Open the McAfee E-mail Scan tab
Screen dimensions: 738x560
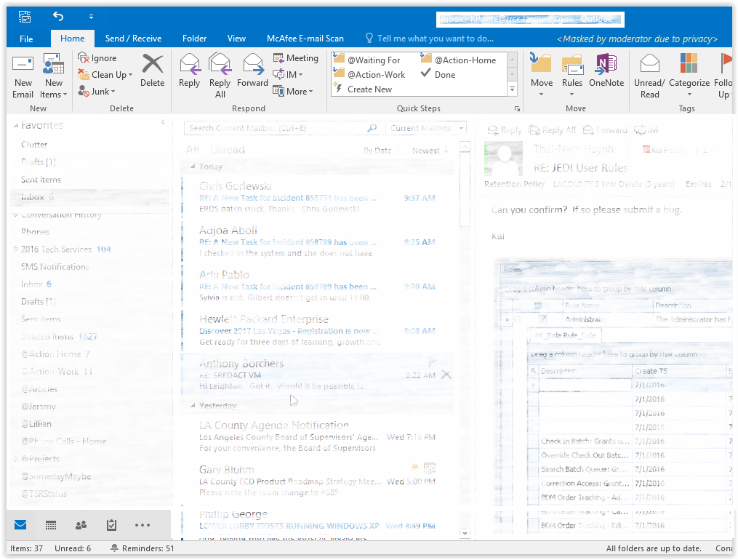[x=305, y=39]
